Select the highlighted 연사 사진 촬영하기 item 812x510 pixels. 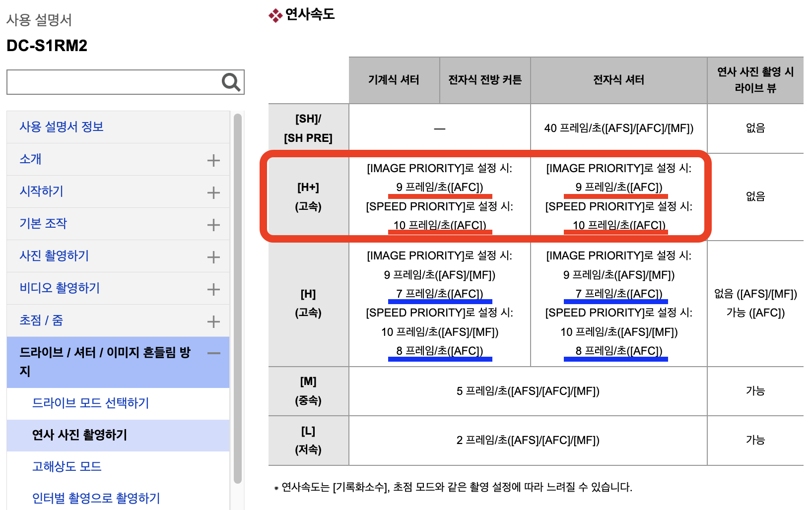(x=79, y=435)
